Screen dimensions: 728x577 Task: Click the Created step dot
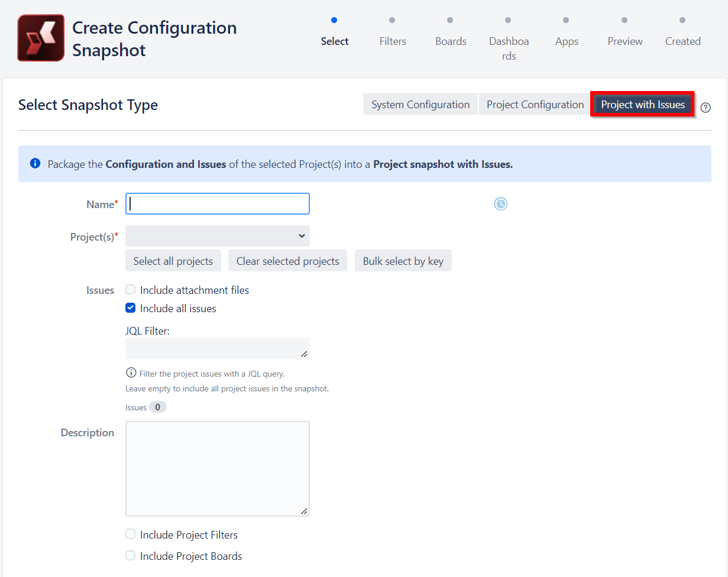tap(682, 20)
